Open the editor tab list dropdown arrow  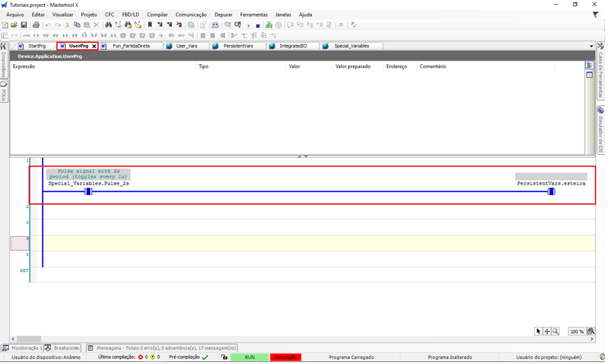pyautogui.click(x=591, y=46)
